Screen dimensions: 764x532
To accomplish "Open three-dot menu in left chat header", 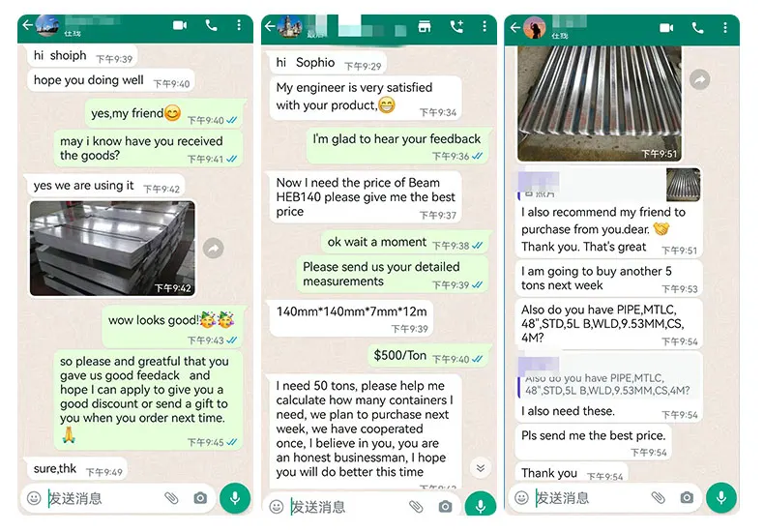I will pos(239,25).
